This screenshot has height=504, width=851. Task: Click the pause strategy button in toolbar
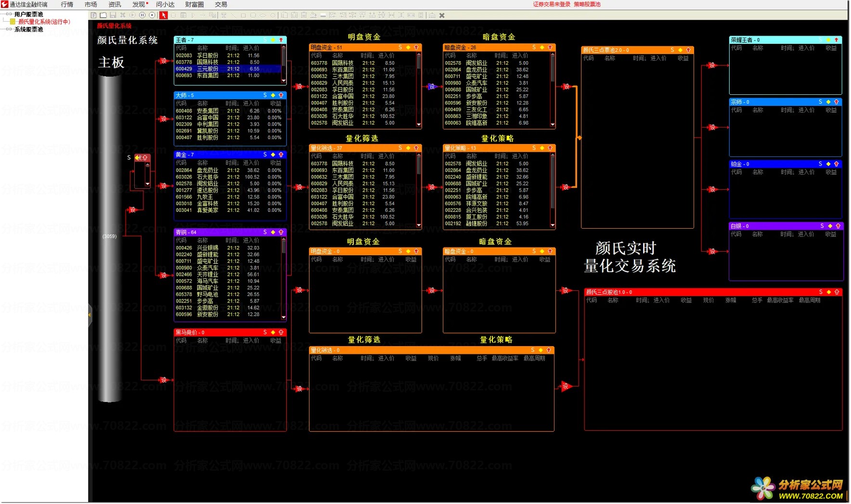click(x=142, y=15)
